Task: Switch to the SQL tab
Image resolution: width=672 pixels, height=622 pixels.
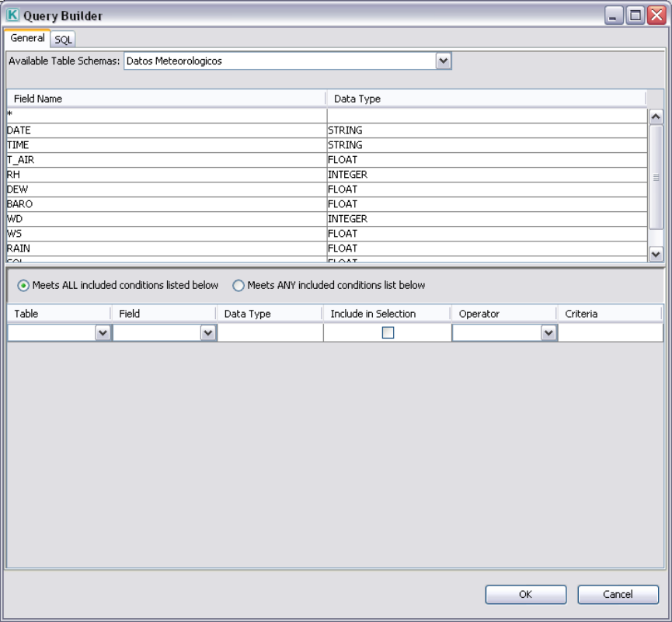Action: 63,40
